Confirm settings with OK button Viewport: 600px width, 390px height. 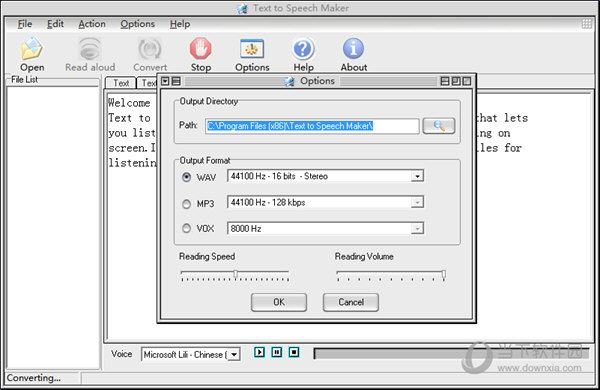tap(279, 302)
